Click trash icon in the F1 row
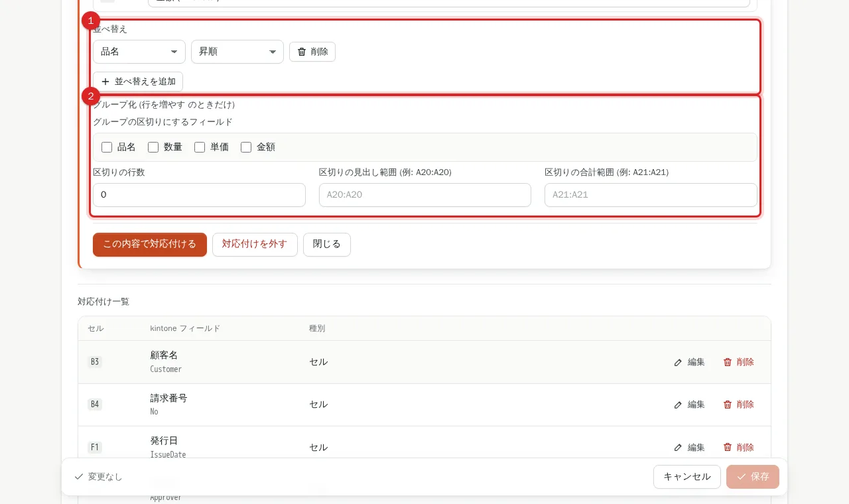This screenshot has width=849, height=504. point(728,448)
